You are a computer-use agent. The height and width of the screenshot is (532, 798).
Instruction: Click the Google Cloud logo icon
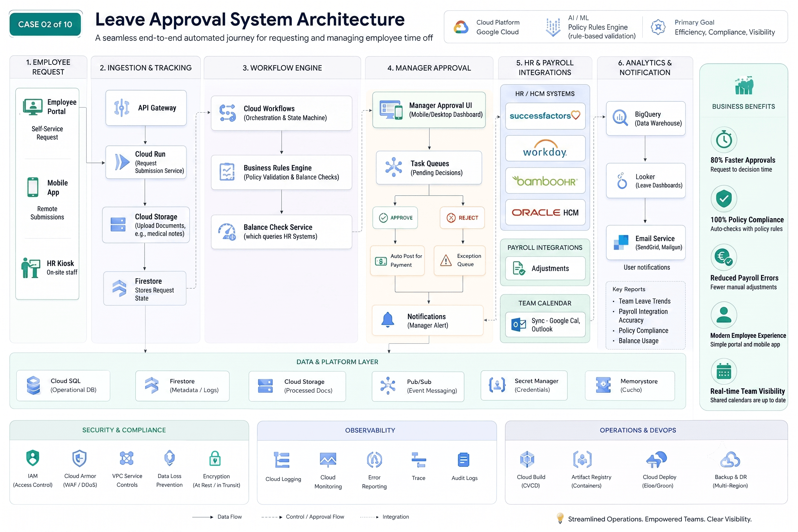(461, 27)
